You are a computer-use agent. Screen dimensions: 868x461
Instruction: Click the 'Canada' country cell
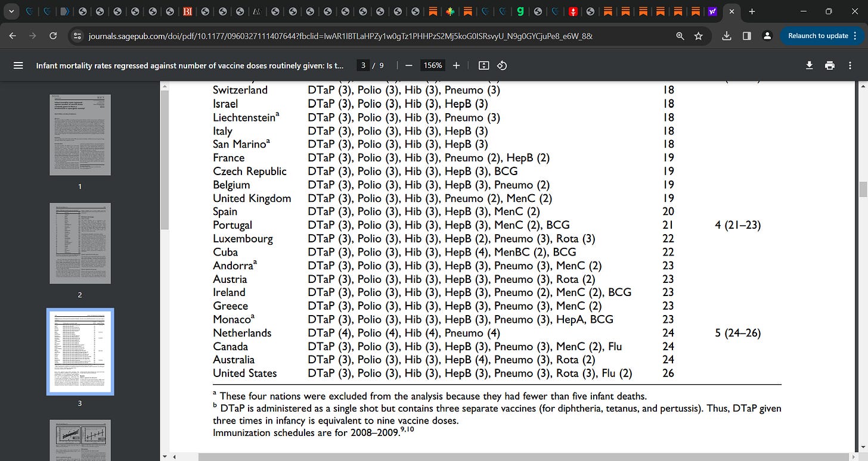click(x=231, y=347)
